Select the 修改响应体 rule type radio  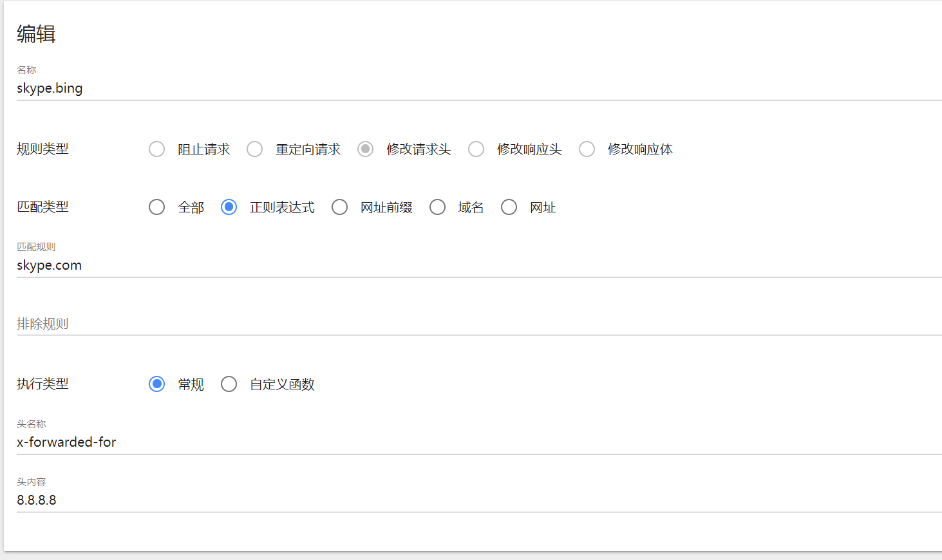click(x=587, y=149)
